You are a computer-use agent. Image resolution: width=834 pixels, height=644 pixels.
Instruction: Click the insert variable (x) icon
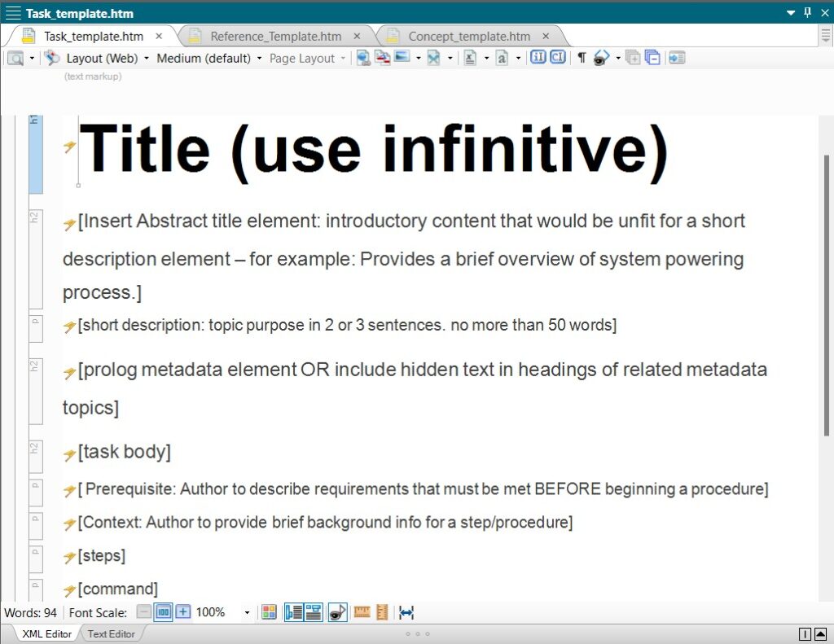coord(470,58)
